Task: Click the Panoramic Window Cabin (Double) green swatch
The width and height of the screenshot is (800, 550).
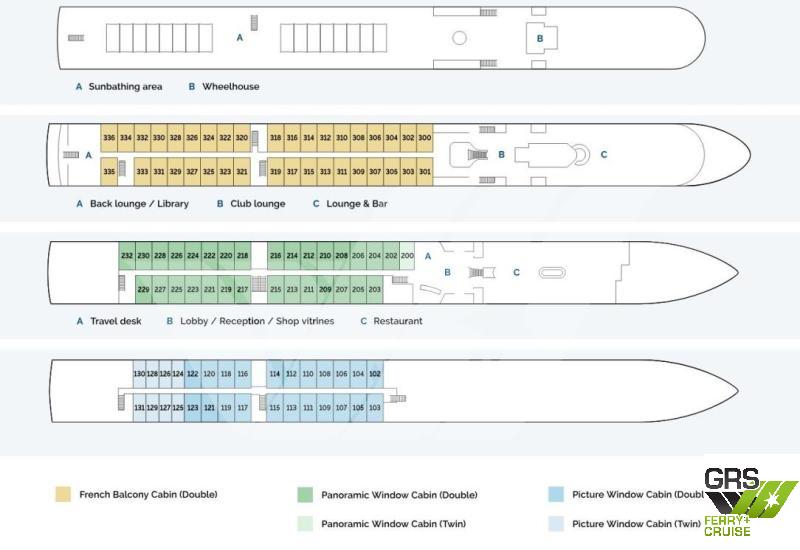Action: point(304,494)
